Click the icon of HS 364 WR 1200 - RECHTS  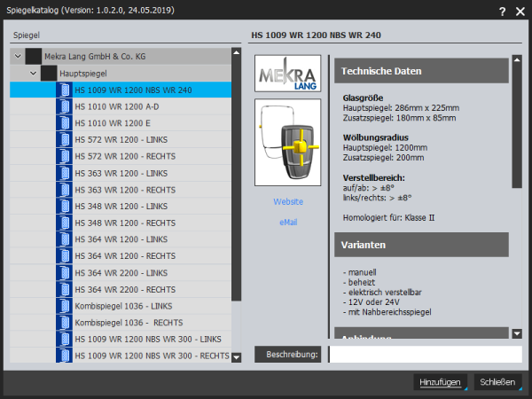(64, 256)
